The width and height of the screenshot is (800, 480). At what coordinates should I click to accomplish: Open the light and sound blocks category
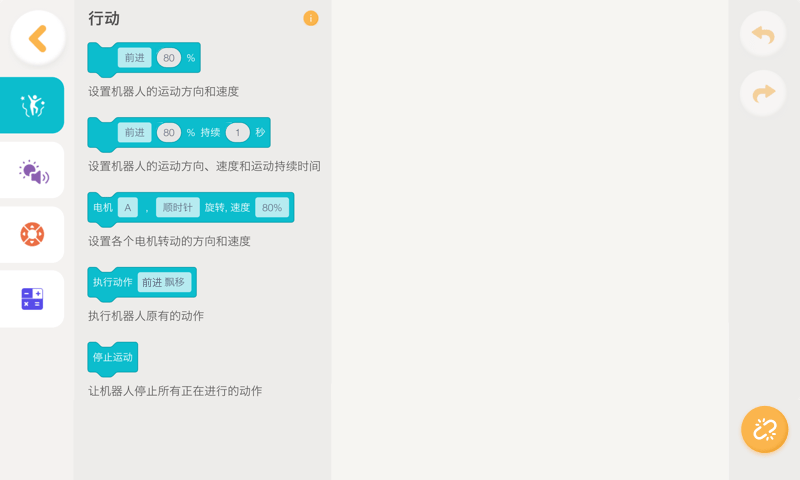coord(32,171)
